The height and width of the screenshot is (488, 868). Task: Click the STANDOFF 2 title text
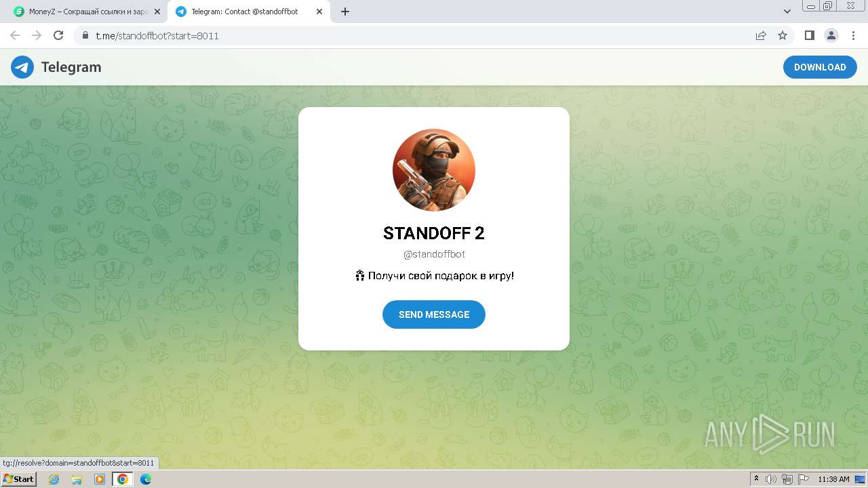click(x=434, y=233)
